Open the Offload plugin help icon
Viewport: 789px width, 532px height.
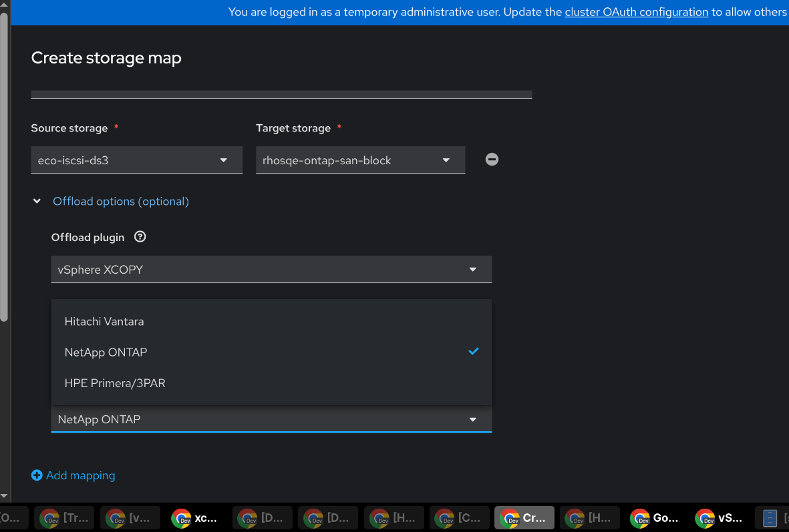[x=140, y=237]
